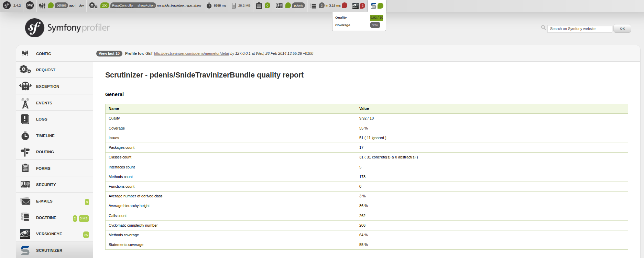
Task: Click the Average hierarchy height label
Action: click(129, 206)
